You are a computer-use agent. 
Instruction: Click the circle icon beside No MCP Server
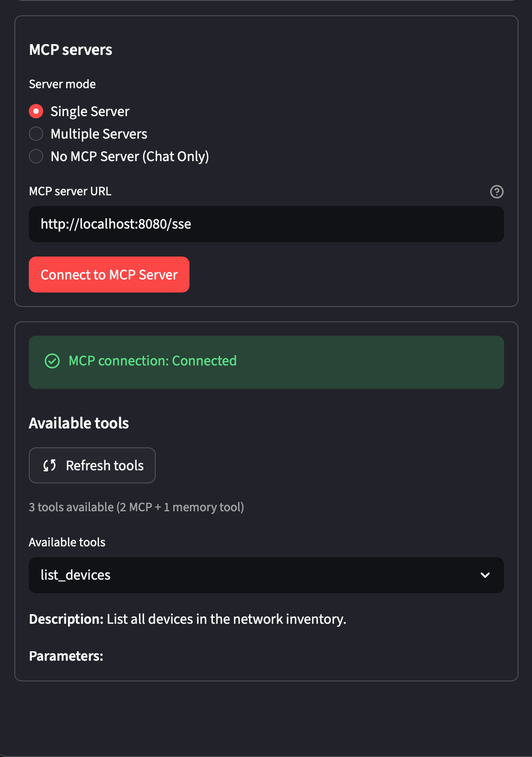36,156
